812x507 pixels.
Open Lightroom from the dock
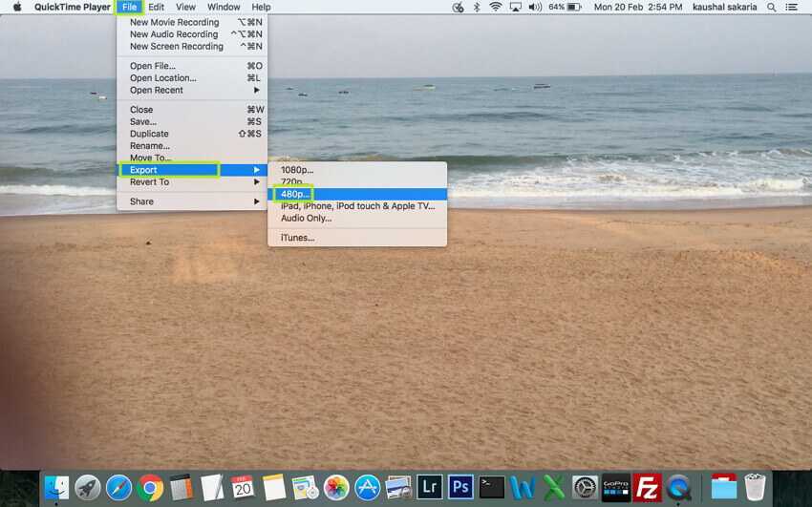coord(430,488)
